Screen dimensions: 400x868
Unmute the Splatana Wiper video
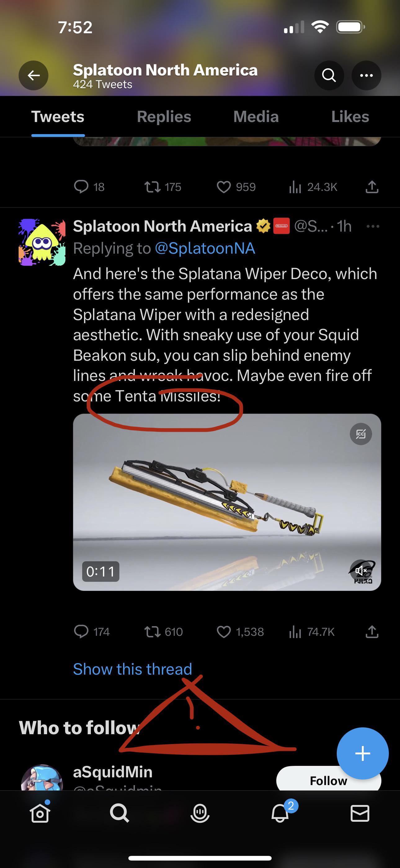pyautogui.click(x=361, y=570)
